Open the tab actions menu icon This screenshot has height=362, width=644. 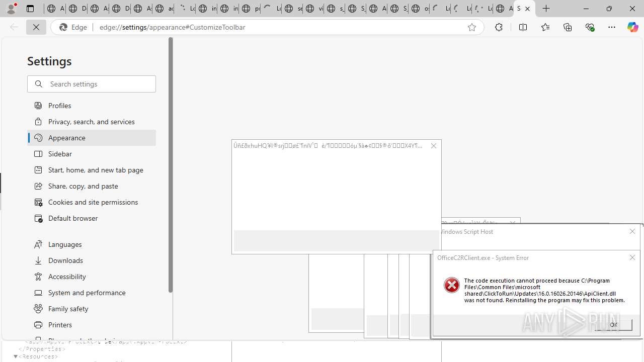(30, 9)
